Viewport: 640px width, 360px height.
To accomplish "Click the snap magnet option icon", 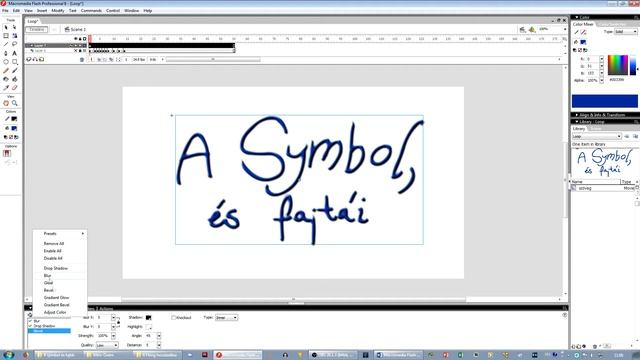I will coord(7,153).
